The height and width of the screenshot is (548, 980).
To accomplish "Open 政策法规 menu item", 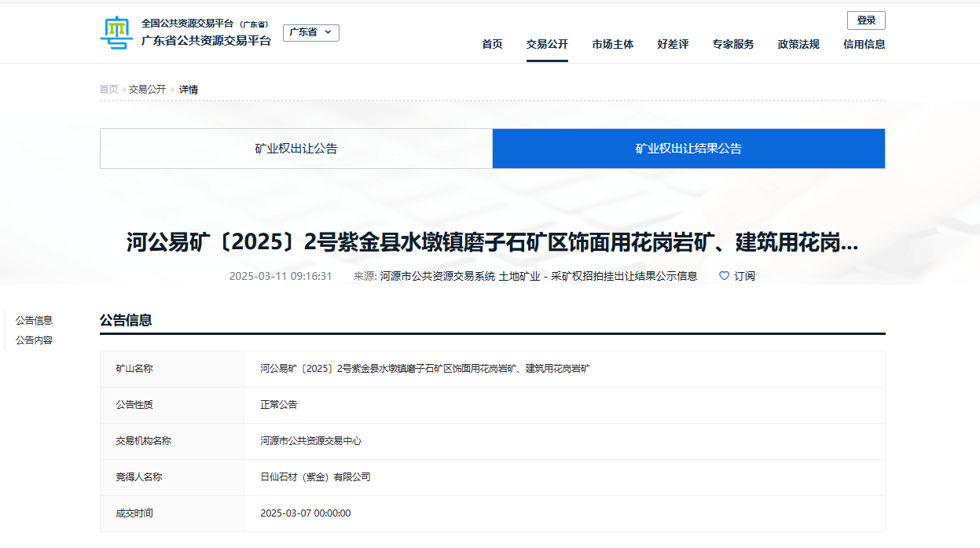I will [x=798, y=44].
